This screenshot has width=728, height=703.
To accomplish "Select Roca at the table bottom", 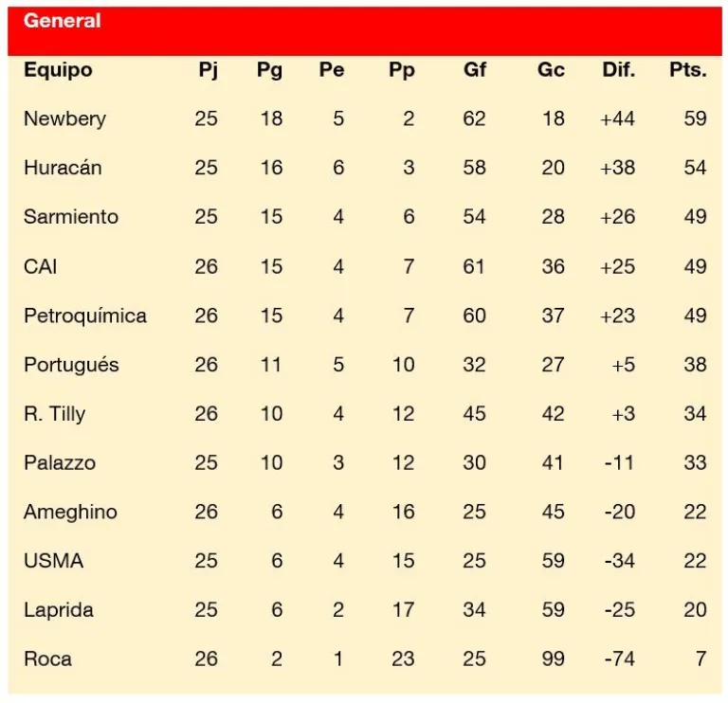I will (x=47, y=658).
